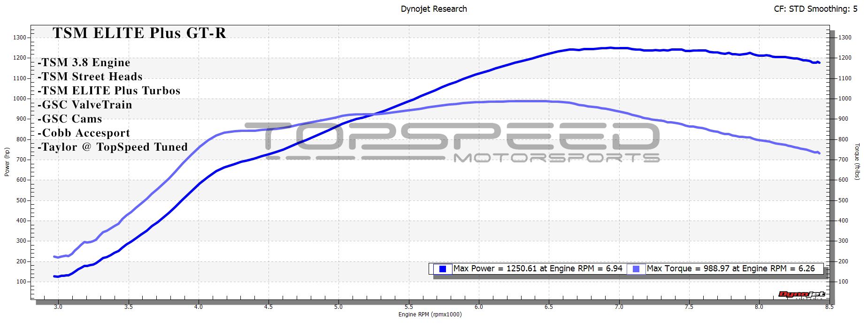Click the 'TSM ELITE Plus GT-R' heading

139,33
